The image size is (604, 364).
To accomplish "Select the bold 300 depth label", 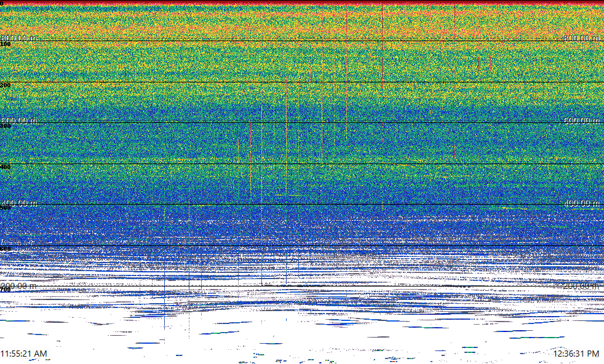I will click(6, 126).
